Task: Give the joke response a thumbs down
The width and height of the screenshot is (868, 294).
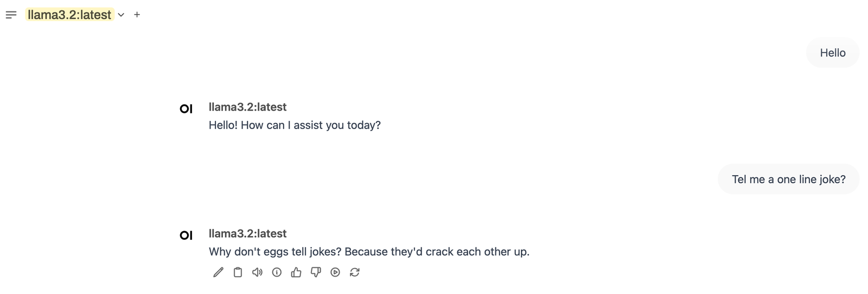Action: 316,272
